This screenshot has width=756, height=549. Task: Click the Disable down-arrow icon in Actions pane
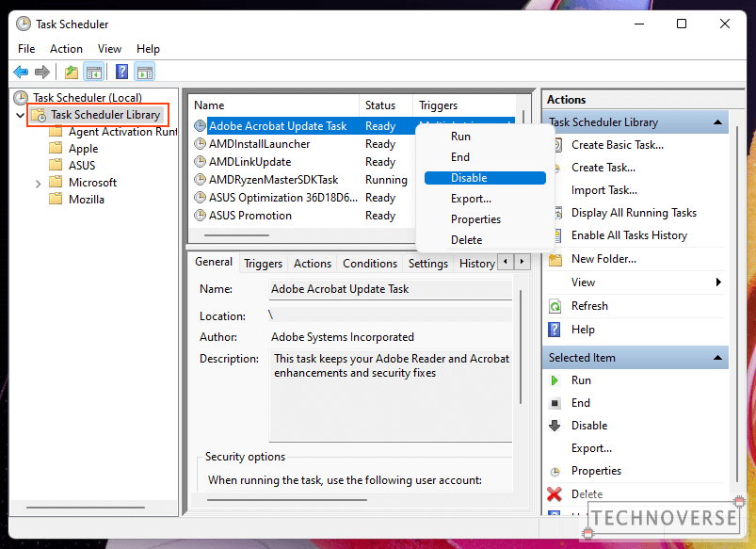555,425
